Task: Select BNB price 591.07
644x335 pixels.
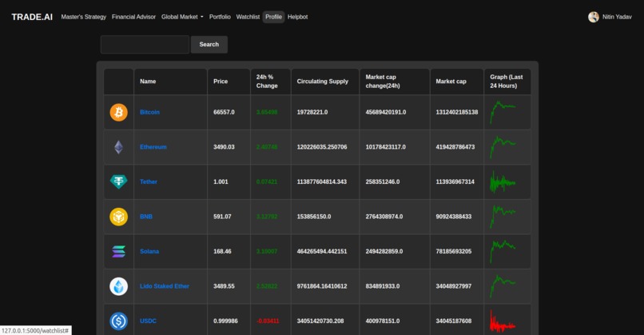Action: [222, 217]
